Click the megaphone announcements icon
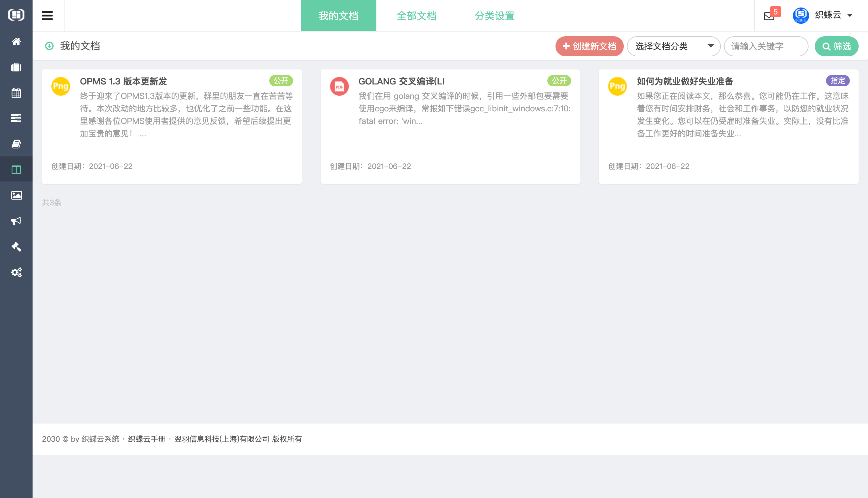This screenshot has width=868, height=498. coord(16,221)
